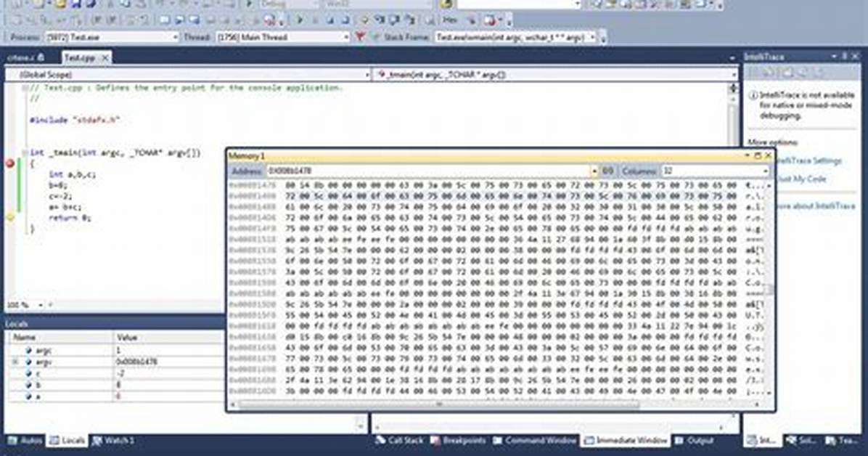Click the value of variable b in Locals
868x456 pixels.
coord(118,385)
